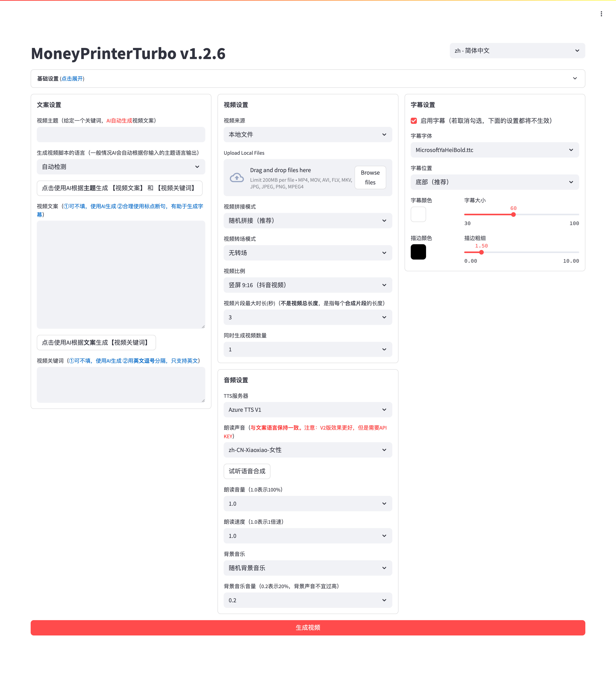
Task: Click the cloud upload icon in Upload Local Files
Action: click(237, 177)
